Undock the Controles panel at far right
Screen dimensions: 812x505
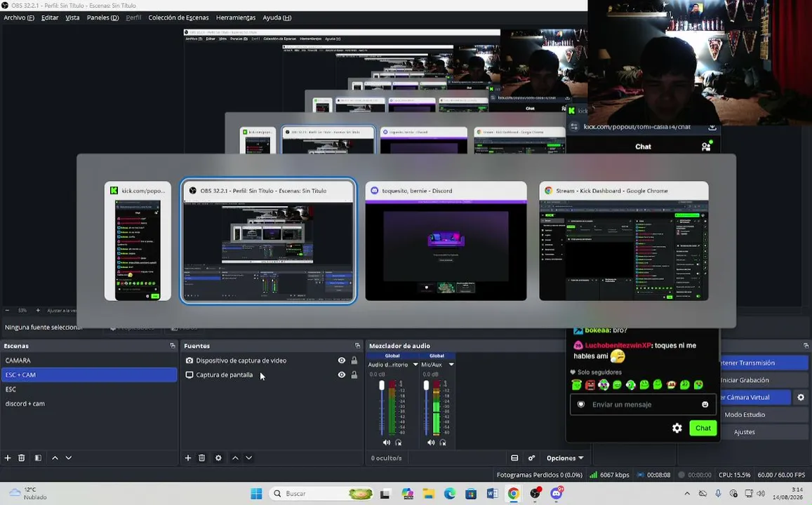806,346
